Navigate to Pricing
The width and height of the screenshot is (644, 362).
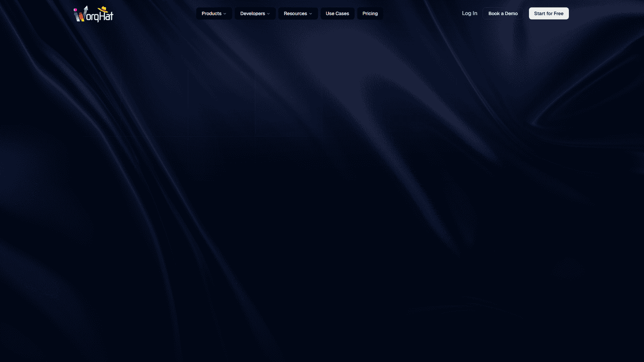point(370,13)
